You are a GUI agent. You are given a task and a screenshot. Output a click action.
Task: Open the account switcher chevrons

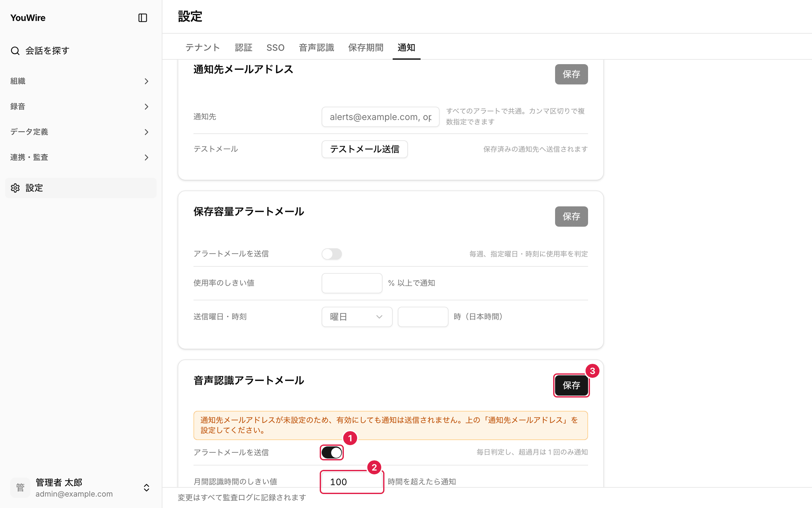tap(146, 487)
